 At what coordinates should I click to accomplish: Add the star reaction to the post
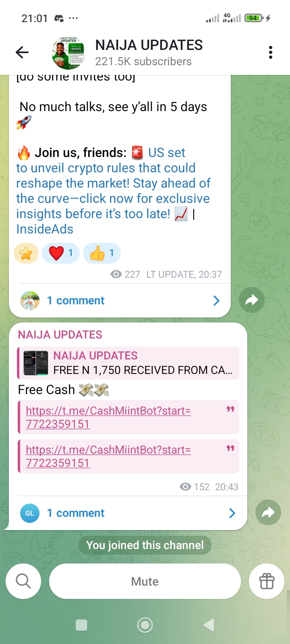[26, 254]
